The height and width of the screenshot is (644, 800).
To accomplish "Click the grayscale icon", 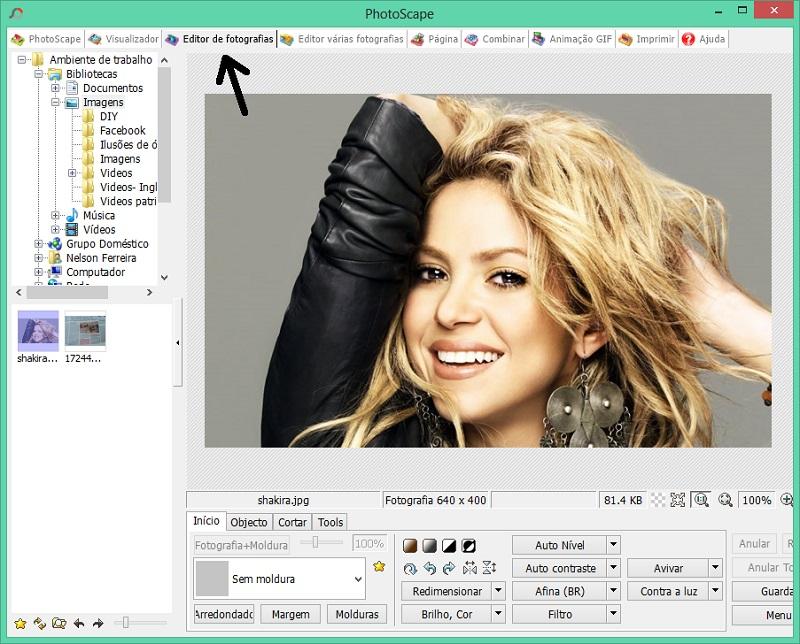I will pyautogui.click(x=429, y=546).
